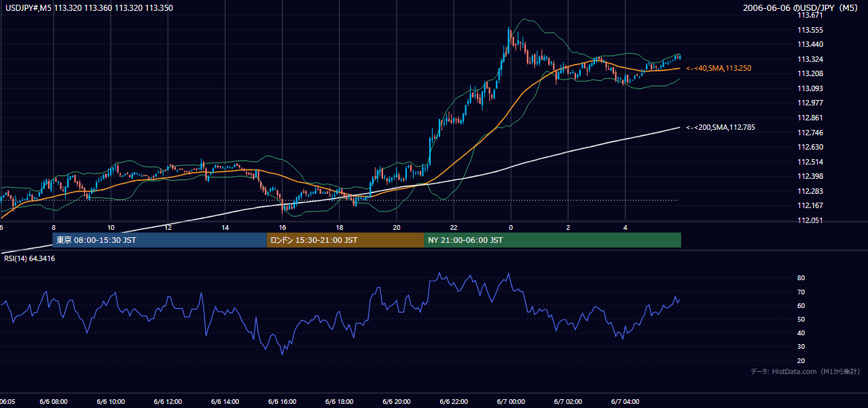Click the 6/6 12:00 bottom time label
Image resolution: width=868 pixels, height=408 pixels.
point(167,402)
